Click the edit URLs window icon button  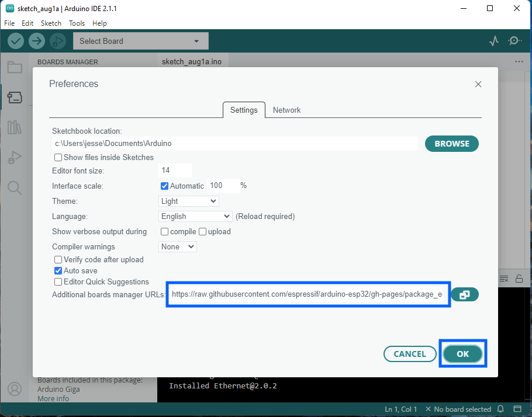click(x=465, y=295)
